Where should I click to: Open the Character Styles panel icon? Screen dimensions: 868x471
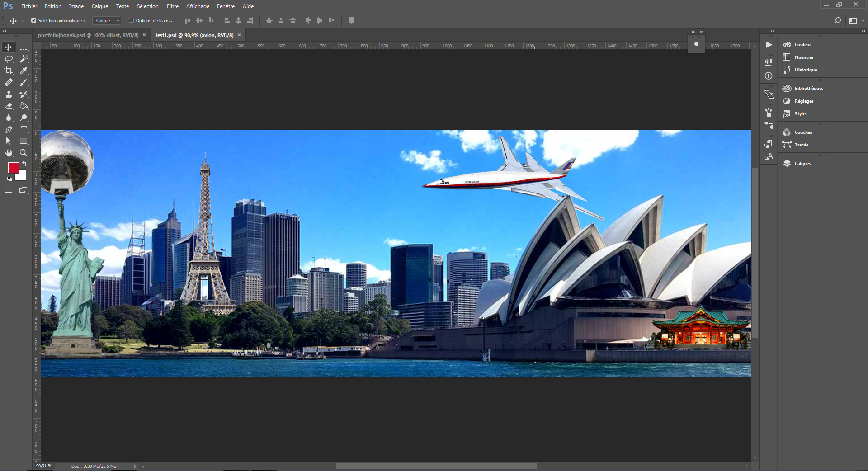(x=769, y=157)
